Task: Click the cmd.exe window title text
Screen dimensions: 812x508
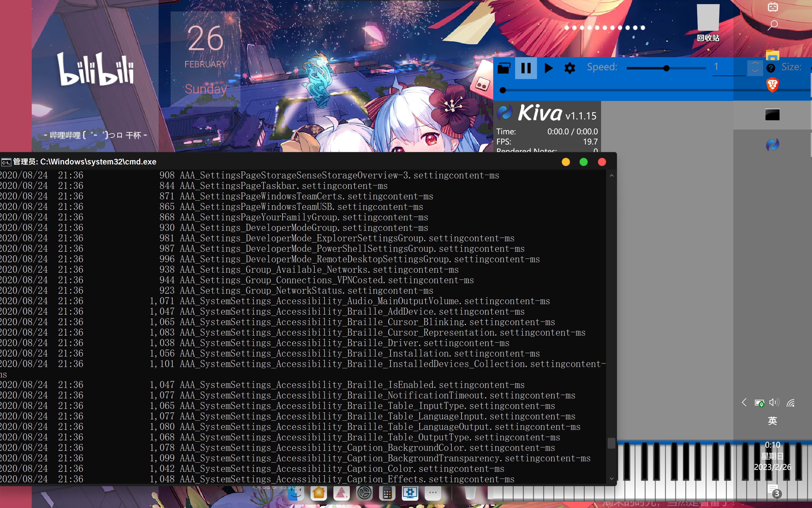Action: pyautogui.click(x=85, y=162)
